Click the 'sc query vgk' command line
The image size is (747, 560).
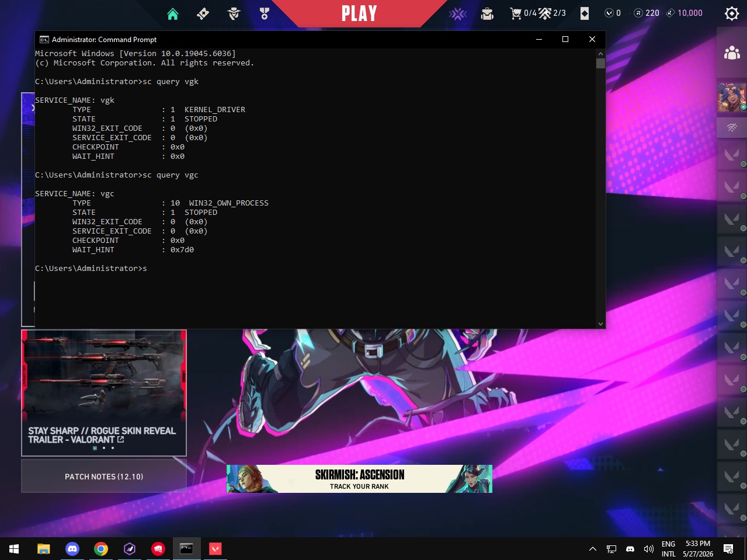pyautogui.click(x=117, y=82)
